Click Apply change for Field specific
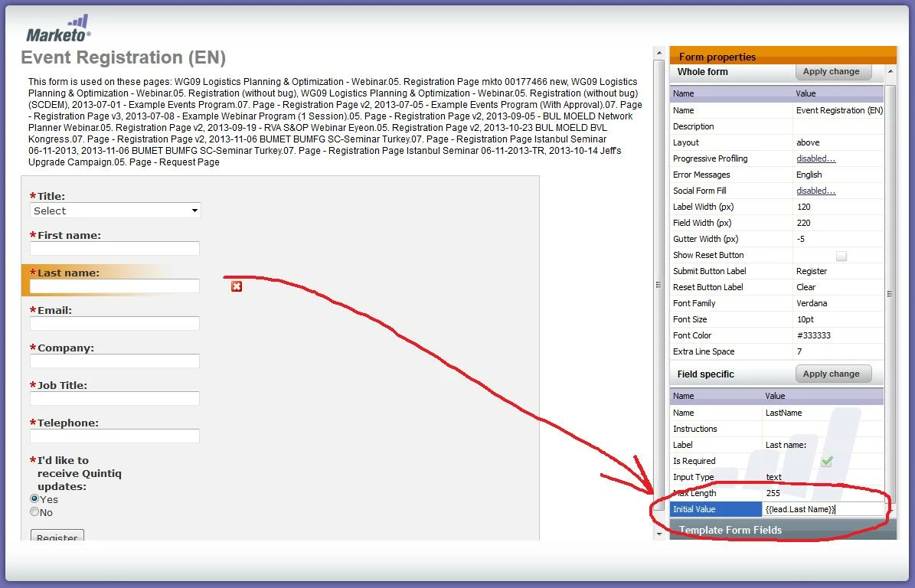Viewport: 915px width, 588px height. [x=833, y=374]
